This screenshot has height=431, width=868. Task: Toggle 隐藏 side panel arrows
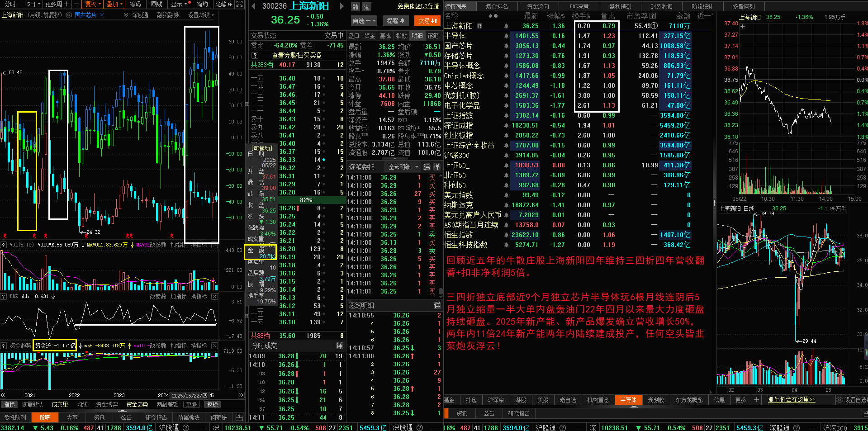(223, 4)
